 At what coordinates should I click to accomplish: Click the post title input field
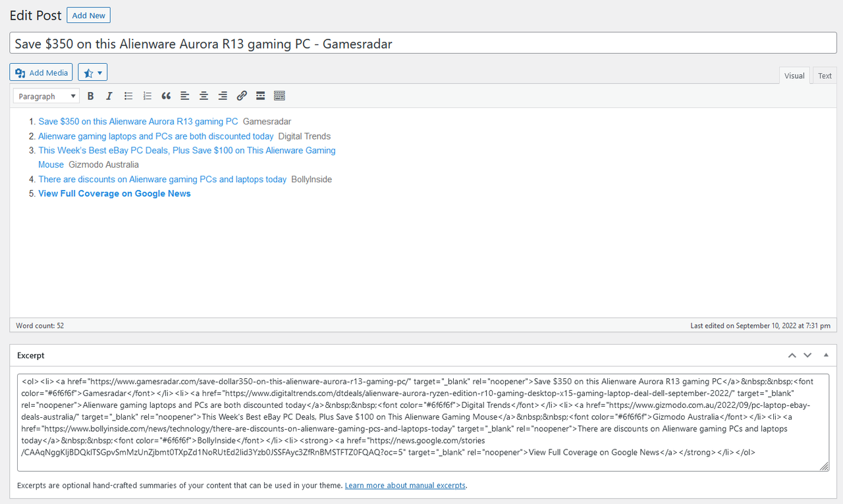point(423,44)
